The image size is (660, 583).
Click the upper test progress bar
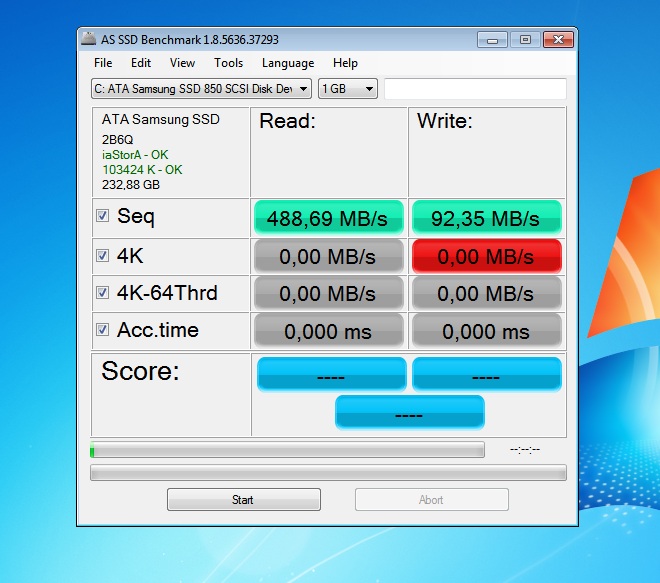(x=287, y=450)
